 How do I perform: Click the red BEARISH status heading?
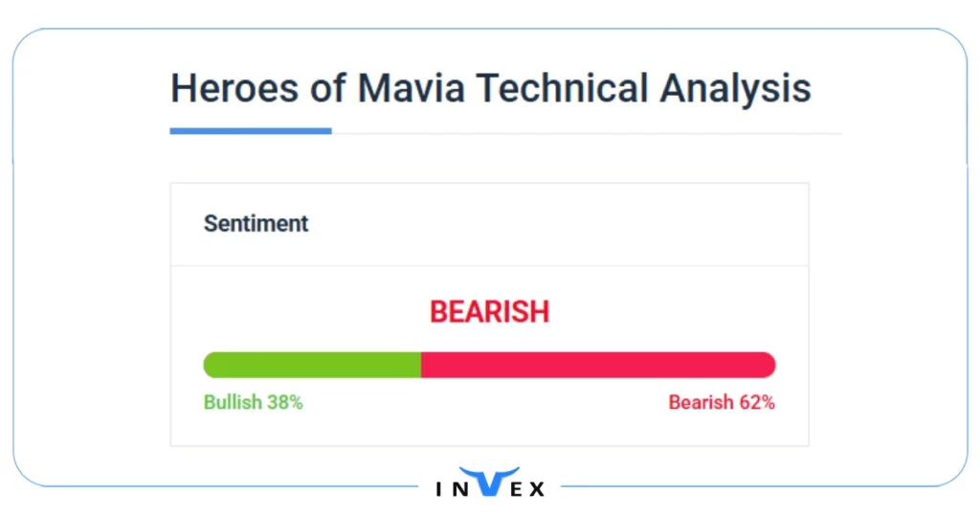click(489, 312)
